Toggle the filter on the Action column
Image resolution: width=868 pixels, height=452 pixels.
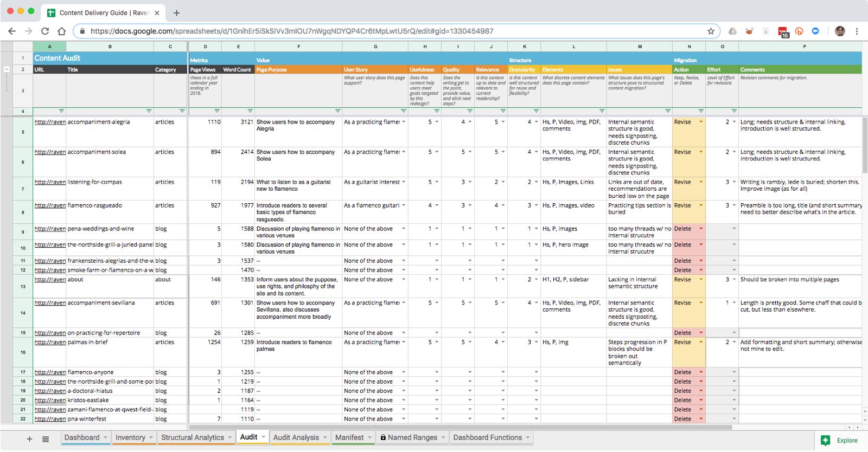(x=700, y=111)
